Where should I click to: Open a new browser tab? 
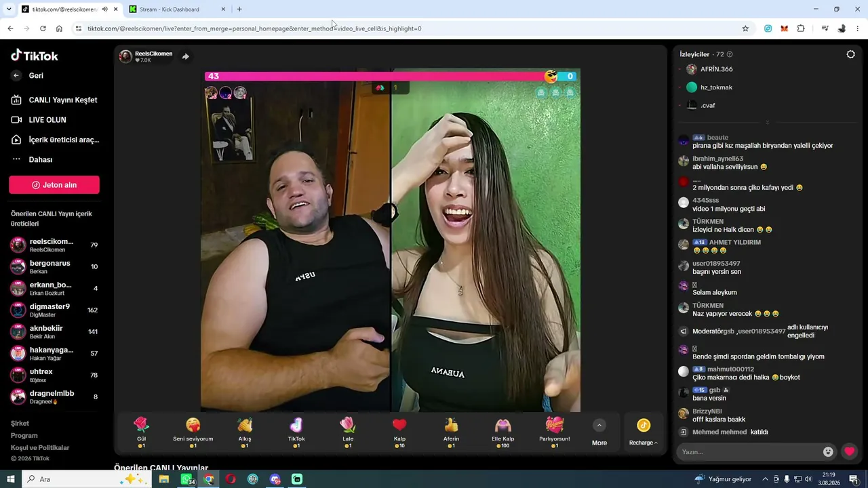[x=239, y=9]
